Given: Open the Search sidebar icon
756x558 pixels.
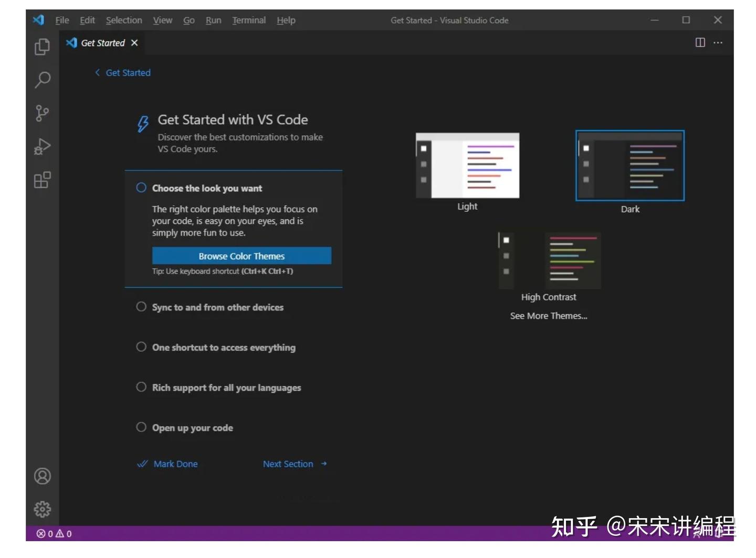Looking at the screenshot, I should 42,80.
